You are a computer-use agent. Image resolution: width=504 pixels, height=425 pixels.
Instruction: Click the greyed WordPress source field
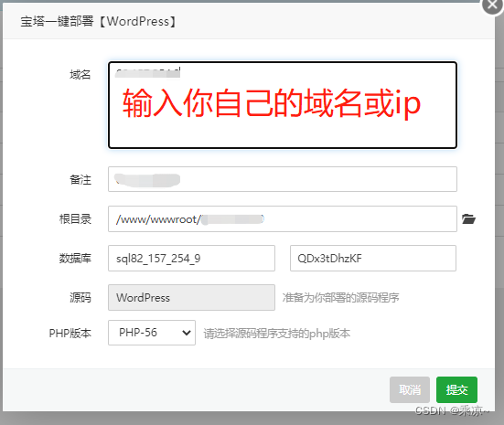[x=191, y=297]
